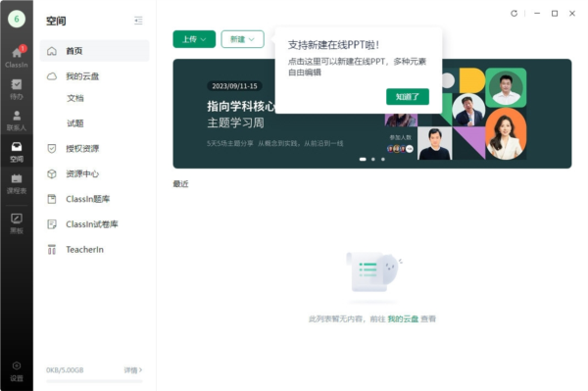
Task: Select the third banner carousel dot
Action: coord(383,160)
